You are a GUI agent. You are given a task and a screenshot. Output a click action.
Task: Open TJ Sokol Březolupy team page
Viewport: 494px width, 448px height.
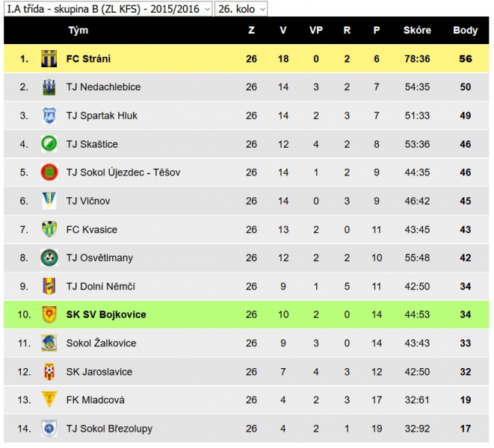click(109, 429)
